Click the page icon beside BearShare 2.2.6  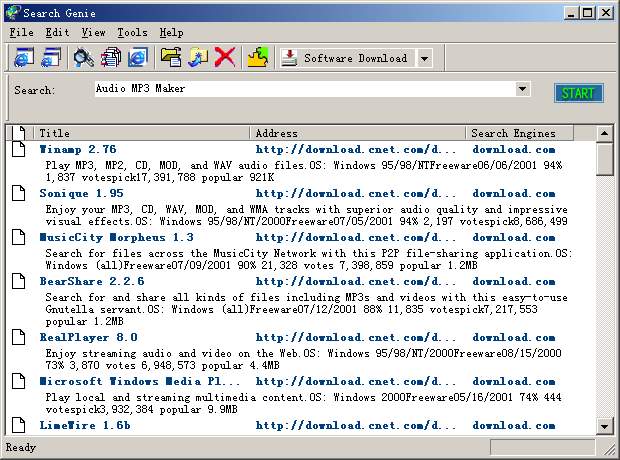18,281
